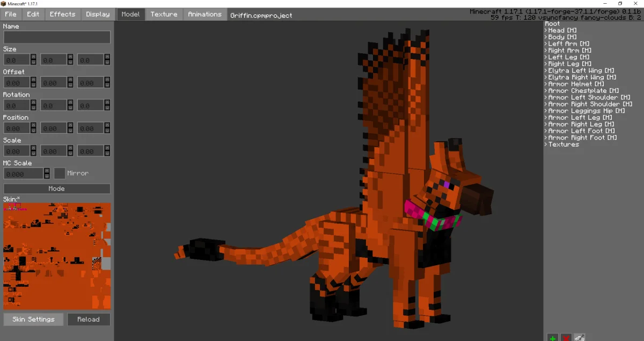This screenshot has width=644, height=341.
Task: Expand the Head [H] tree node arrow
Action: click(546, 31)
